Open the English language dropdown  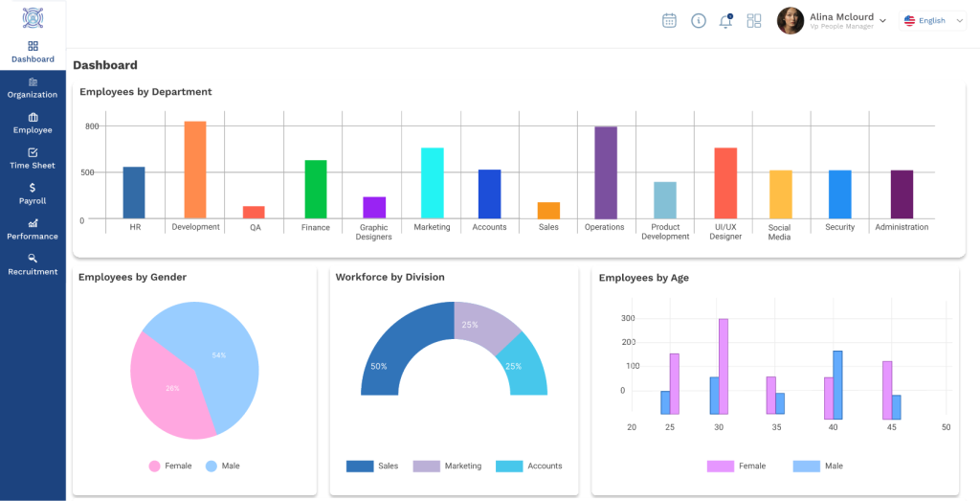[932, 21]
